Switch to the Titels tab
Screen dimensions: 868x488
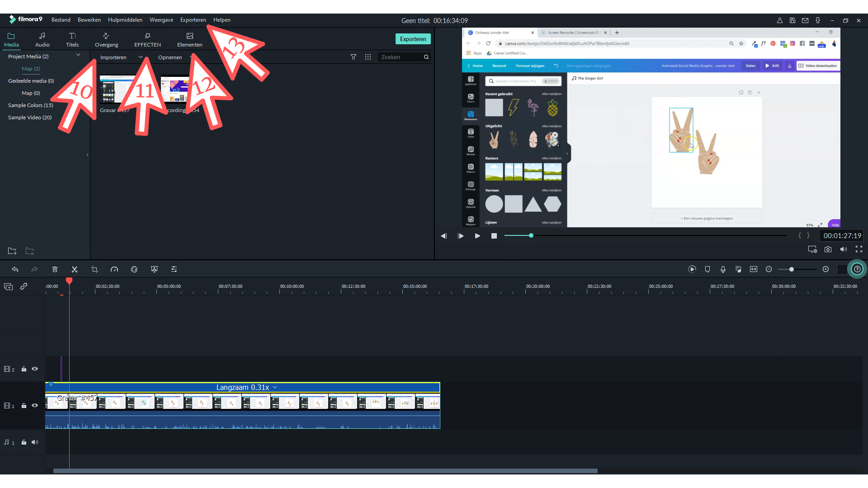[72, 40]
